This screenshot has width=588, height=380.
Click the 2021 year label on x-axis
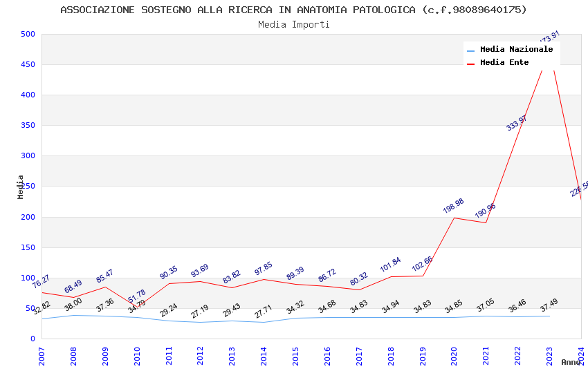point(486,356)
